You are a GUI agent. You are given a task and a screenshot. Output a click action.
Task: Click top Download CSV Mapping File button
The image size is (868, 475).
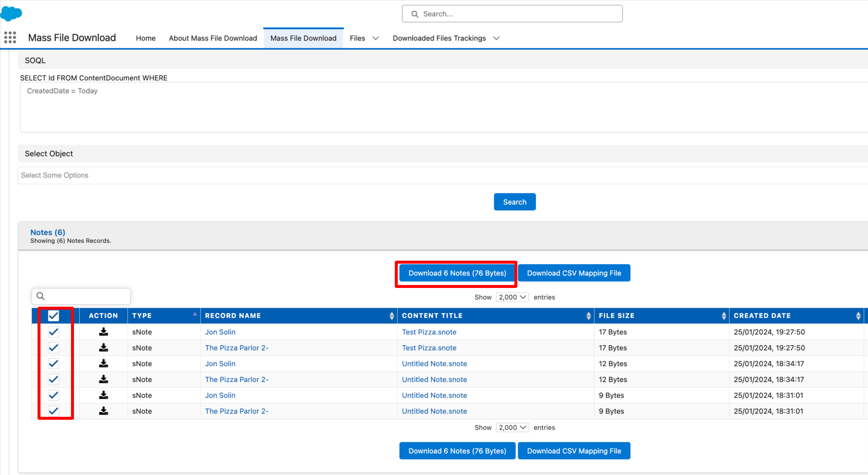574,273
